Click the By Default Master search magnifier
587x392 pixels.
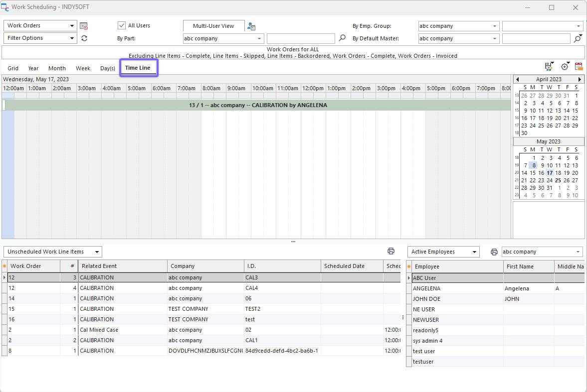[578, 38]
